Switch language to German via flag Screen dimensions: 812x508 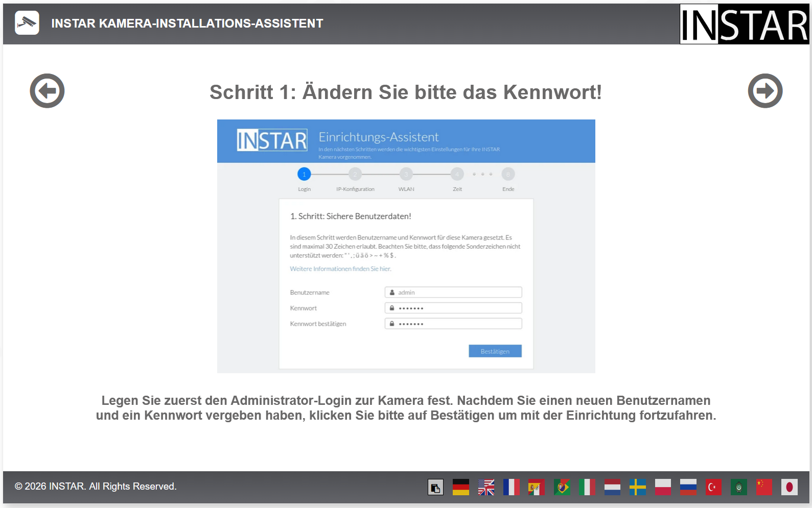pos(461,487)
